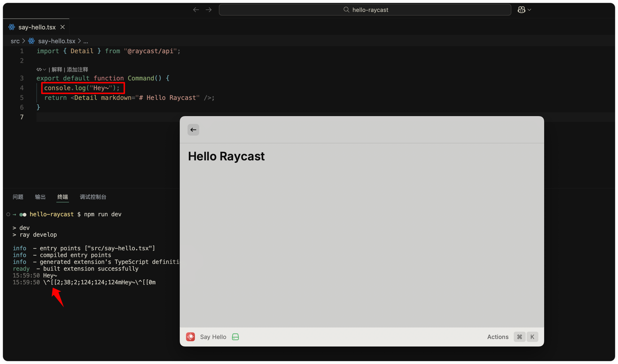
Task: Click the React icon in say-hello.tsx breadcrumb
Action: (x=31, y=41)
